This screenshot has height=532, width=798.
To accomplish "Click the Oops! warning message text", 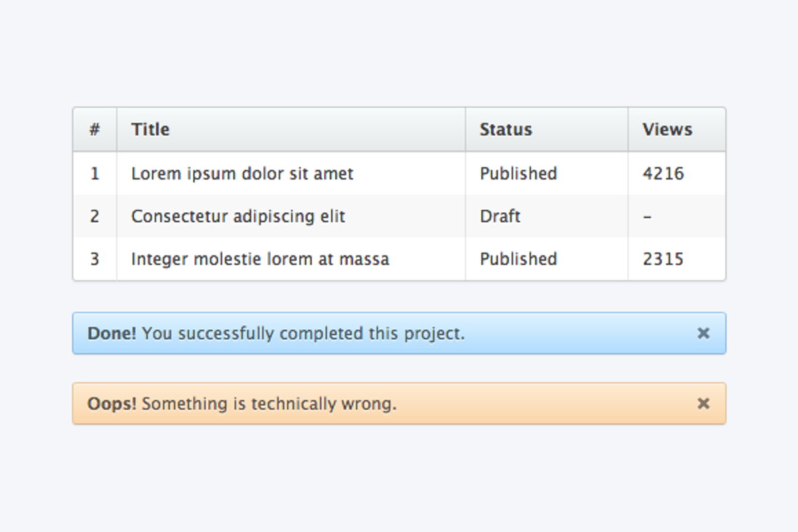I will pyautogui.click(x=241, y=403).
